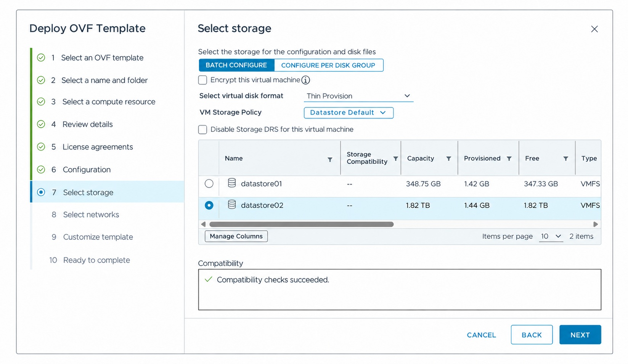Click the Storage Compatibility filter icon

pos(395,159)
